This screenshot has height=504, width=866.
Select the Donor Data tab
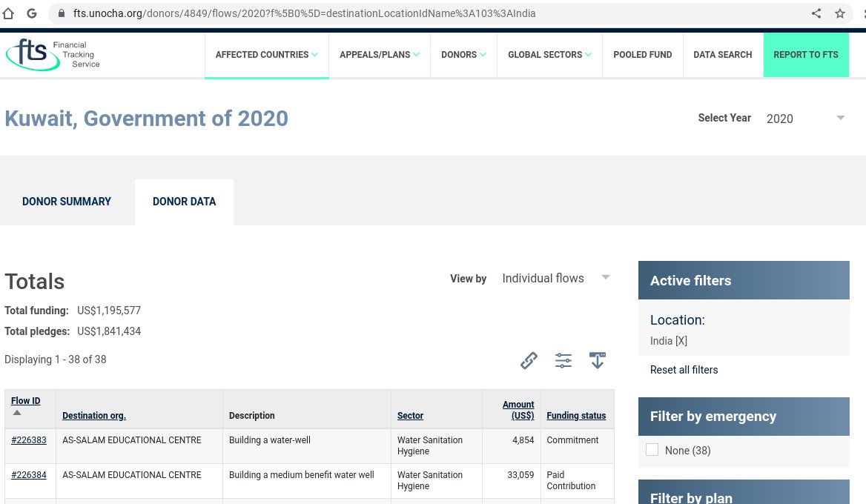click(x=184, y=202)
